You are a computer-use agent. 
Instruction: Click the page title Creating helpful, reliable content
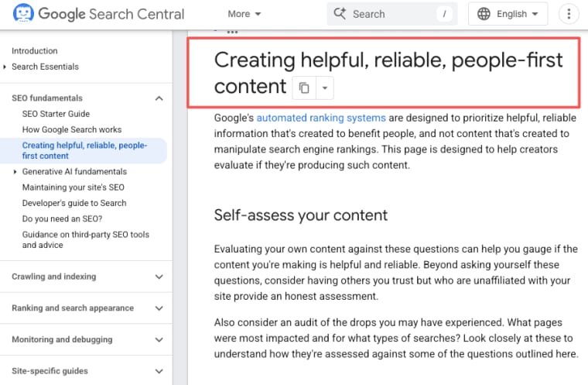tap(388, 74)
